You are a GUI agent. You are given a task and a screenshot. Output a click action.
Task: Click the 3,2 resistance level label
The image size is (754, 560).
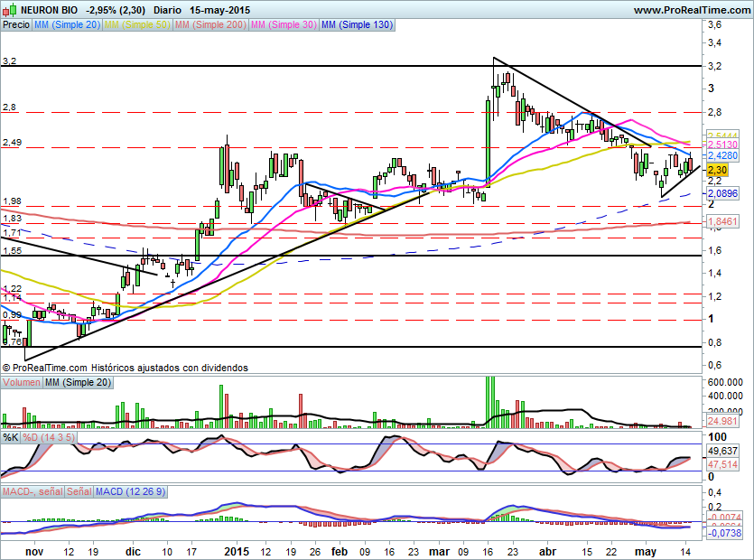(x=11, y=61)
